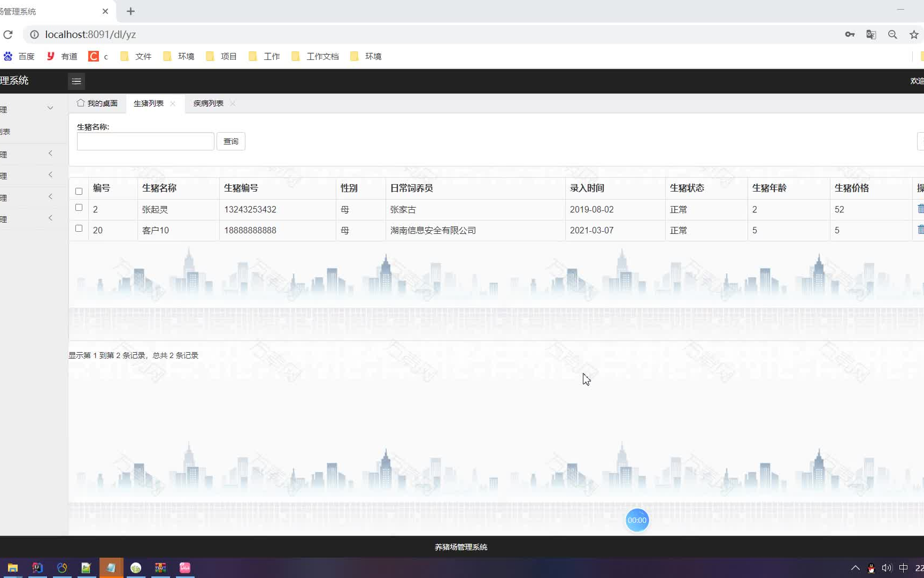Screen dimensions: 924x578
Task: Open the 文件 bookmark folder
Action: [x=136, y=56]
